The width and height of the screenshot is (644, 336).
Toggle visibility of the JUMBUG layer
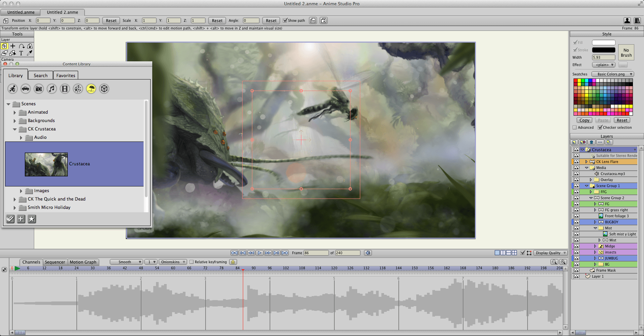576,258
